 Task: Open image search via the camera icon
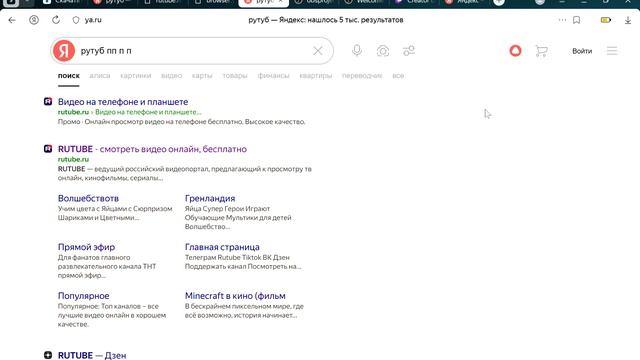[x=383, y=51]
